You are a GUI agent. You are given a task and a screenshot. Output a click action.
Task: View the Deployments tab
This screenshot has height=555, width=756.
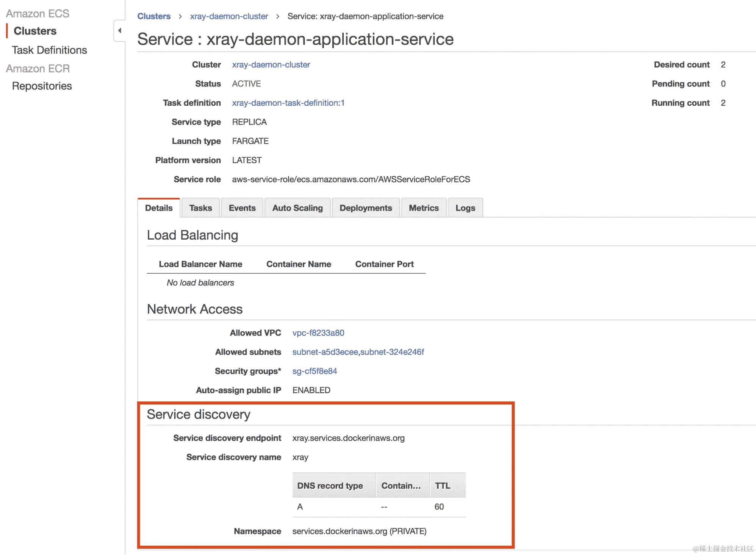click(x=366, y=208)
